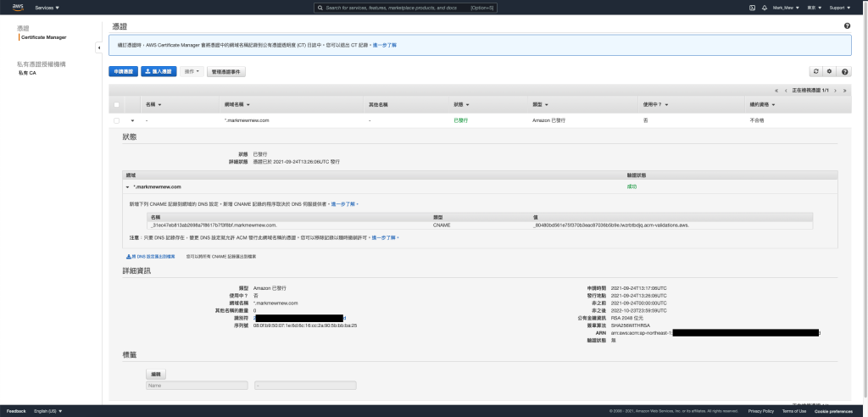The width and height of the screenshot is (868, 417).
Task: Click the 匯入憑證 button
Action: [x=159, y=71]
